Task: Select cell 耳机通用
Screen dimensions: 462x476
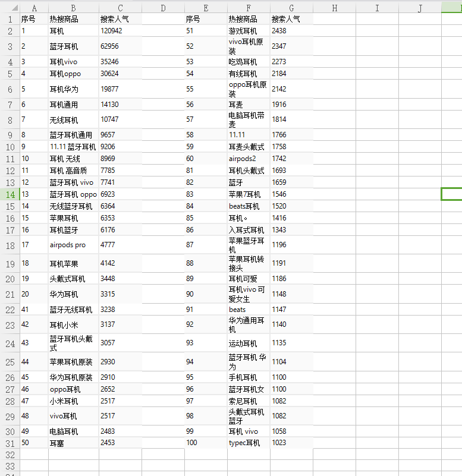Action: coord(74,105)
